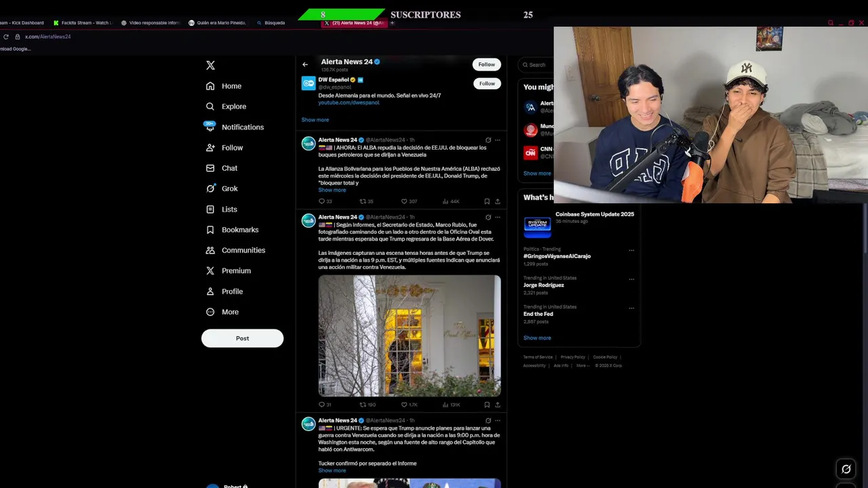Open options for End the Fed trend
The image size is (868, 488).
(631, 308)
